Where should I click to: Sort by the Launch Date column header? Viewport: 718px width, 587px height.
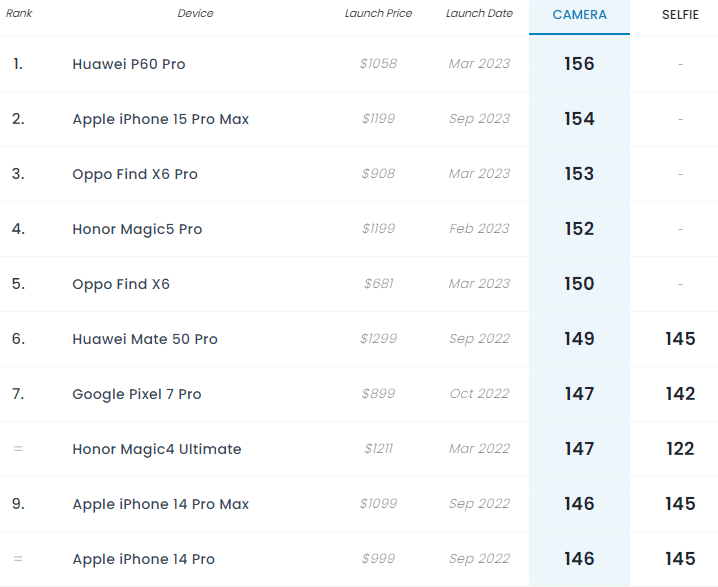pos(479,13)
